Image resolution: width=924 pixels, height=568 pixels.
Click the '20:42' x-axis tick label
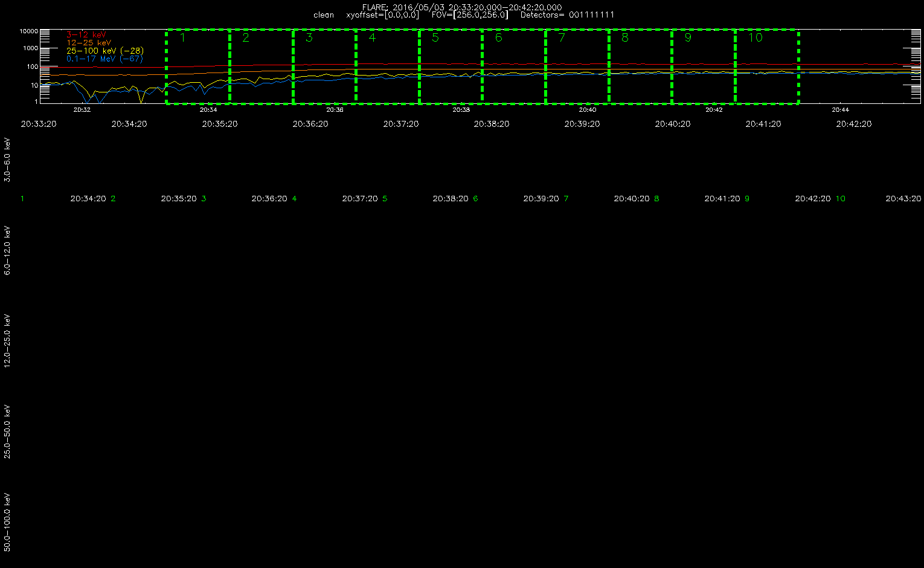tap(714, 110)
